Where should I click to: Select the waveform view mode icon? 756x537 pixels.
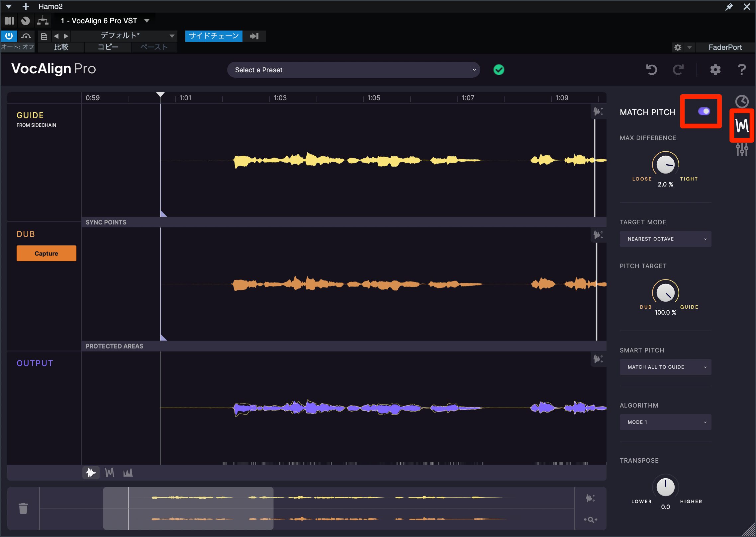coord(91,472)
